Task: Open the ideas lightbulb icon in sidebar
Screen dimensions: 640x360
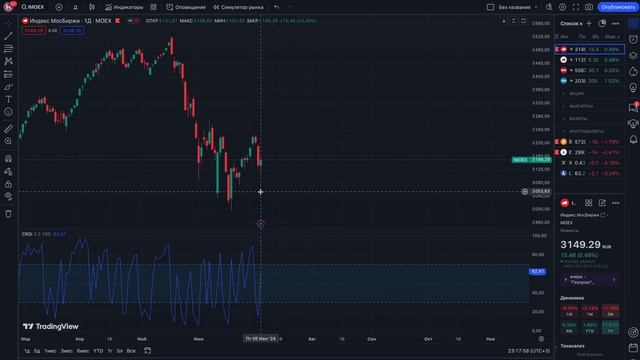Action: pos(633,88)
